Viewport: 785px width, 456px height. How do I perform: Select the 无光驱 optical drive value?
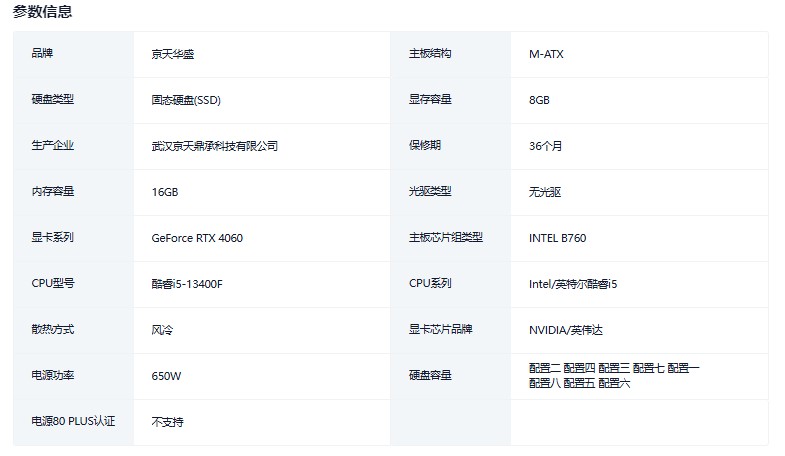click(x=545, y=192)
